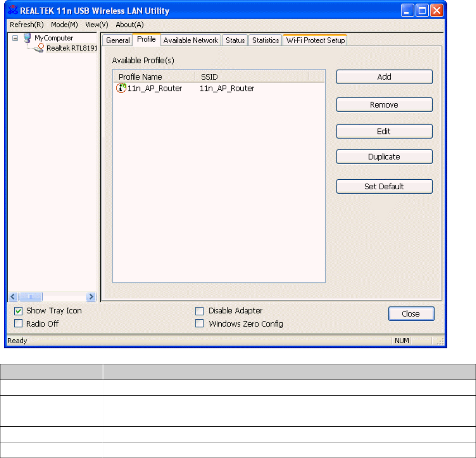This screenshot has width=476, height=458.
Task: Click left arrow of tree scrollbar
Action: click(13, 296)
